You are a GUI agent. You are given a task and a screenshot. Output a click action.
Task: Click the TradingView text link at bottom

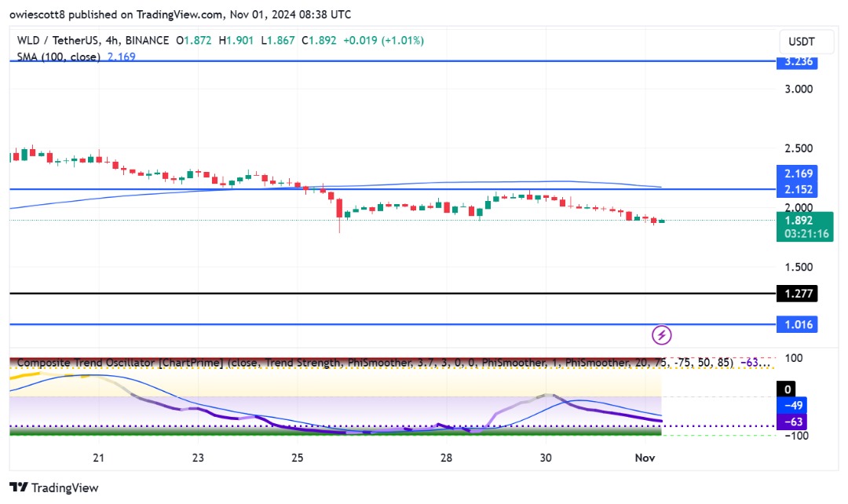click(65, 488)
